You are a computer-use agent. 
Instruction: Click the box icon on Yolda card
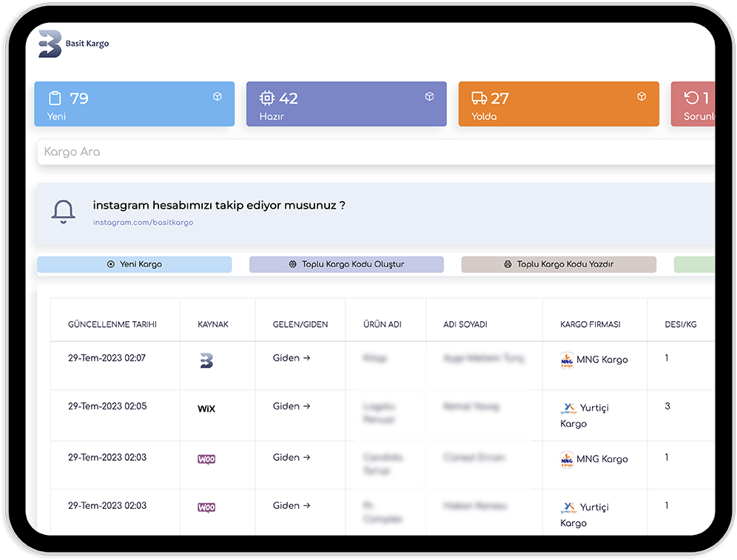(642, 96)
